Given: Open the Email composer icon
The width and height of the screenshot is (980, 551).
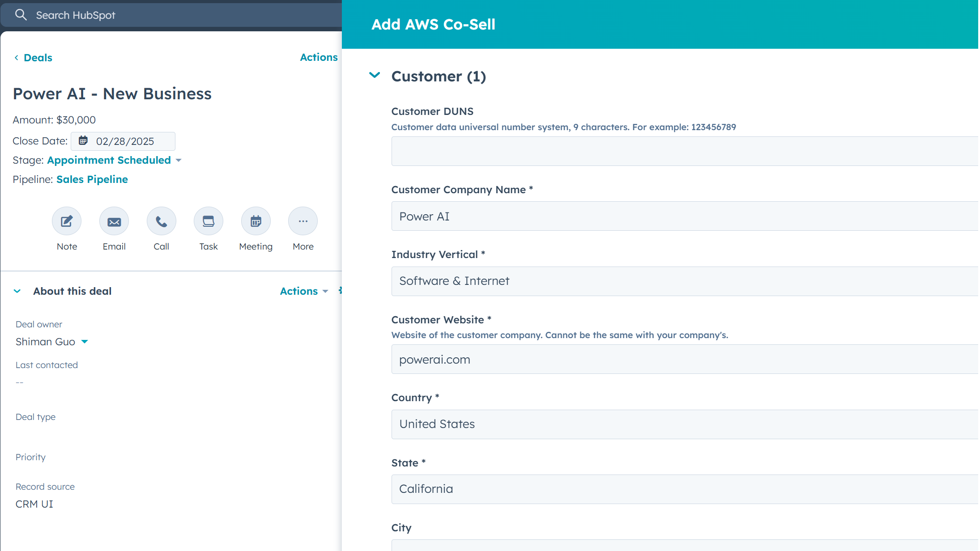Looking at the screenshot, I should [114, 221].
